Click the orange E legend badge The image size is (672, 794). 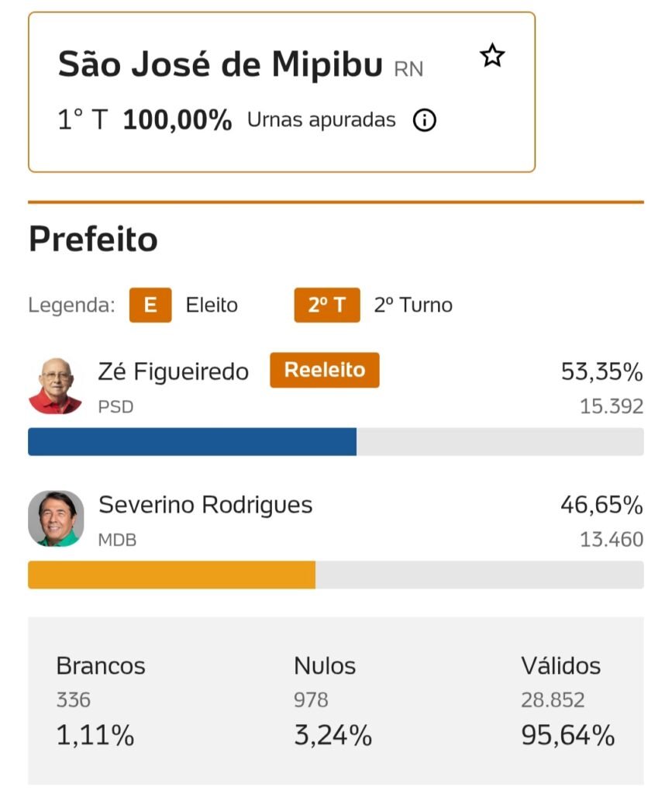tap(150, 306)
